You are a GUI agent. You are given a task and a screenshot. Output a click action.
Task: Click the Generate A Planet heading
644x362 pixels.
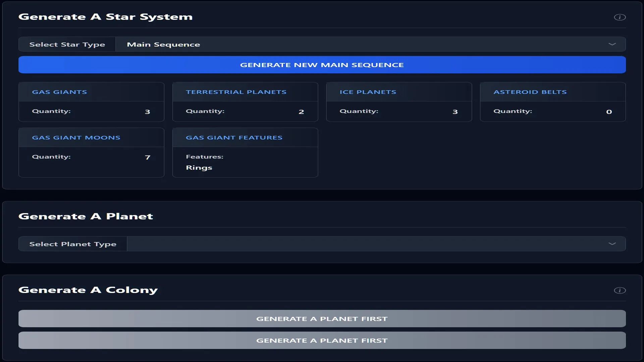[86, 216]
